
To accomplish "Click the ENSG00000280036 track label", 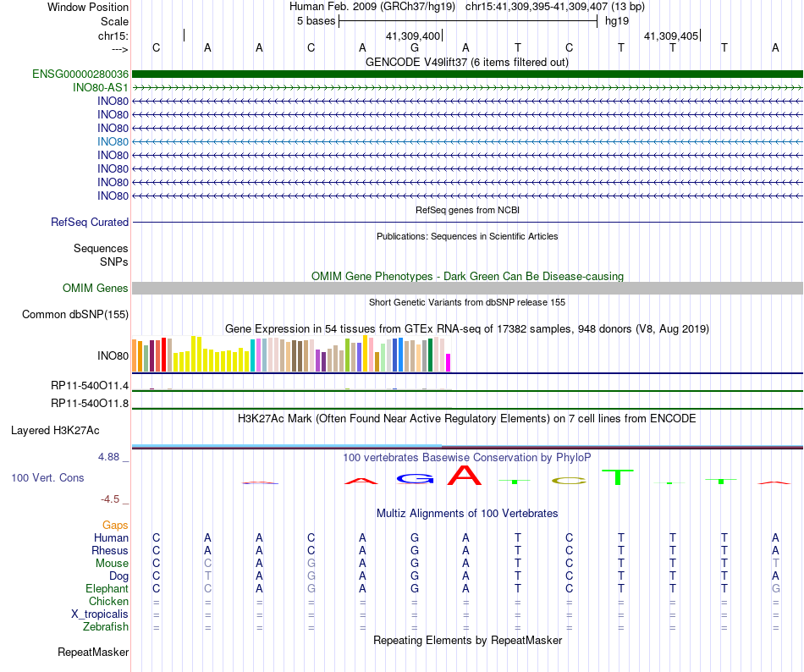I will tap(80, 74).
